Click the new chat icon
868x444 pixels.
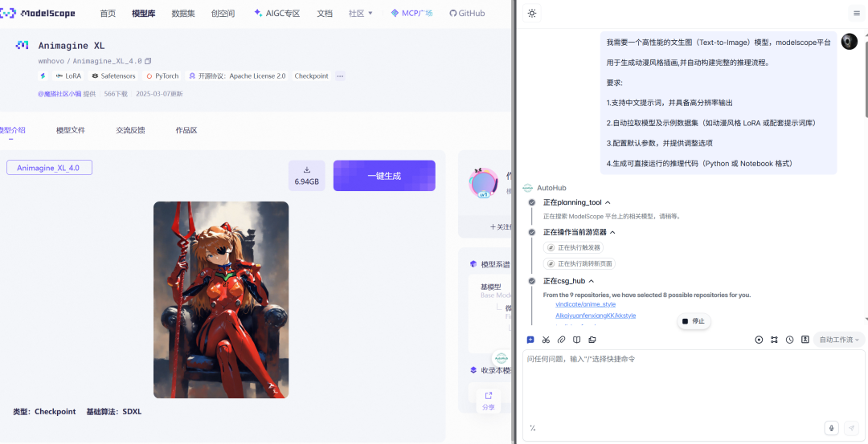(x=530, y=340)
